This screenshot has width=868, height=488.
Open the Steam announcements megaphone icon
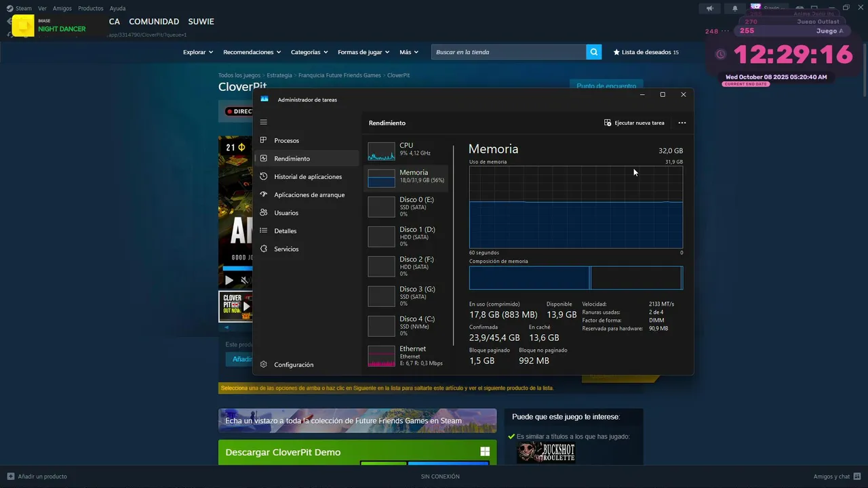click(710, 9)
